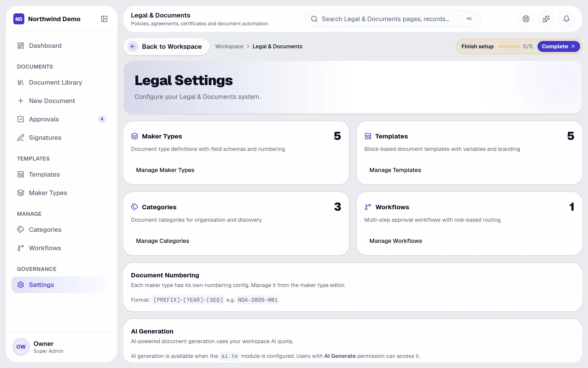Click the AI Generation heading
The height and width of the screenshot is (368, 588).
(152, 331)
